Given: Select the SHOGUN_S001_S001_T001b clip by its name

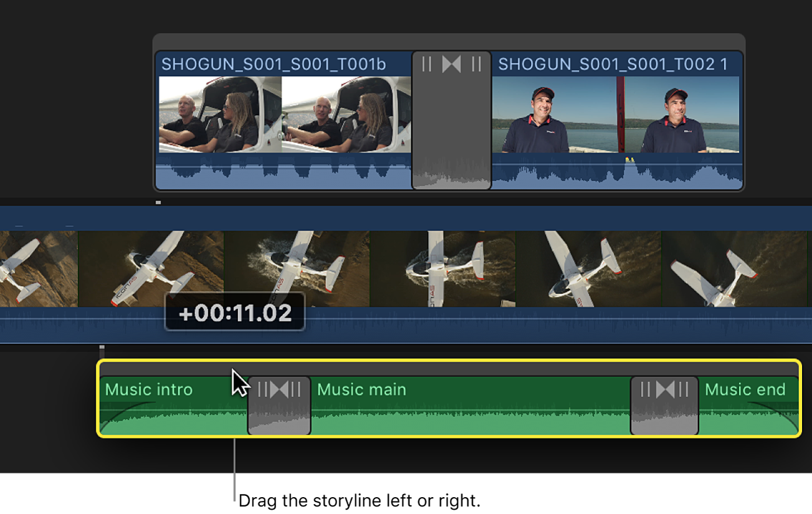Looking at the screenshot, I should tap(274, 64).
